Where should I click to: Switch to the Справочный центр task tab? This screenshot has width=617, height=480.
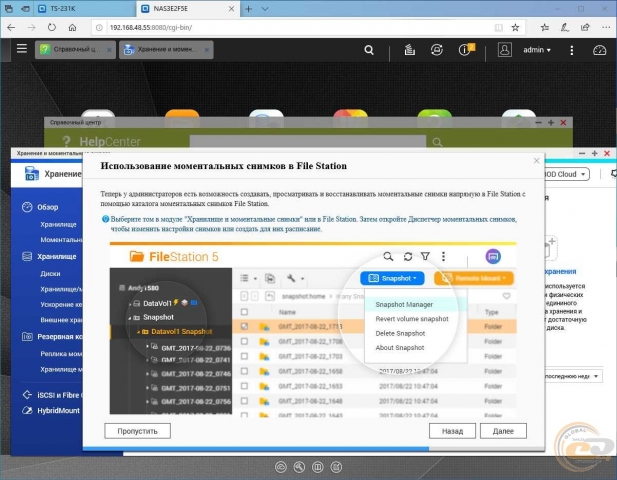click(75, 50)
